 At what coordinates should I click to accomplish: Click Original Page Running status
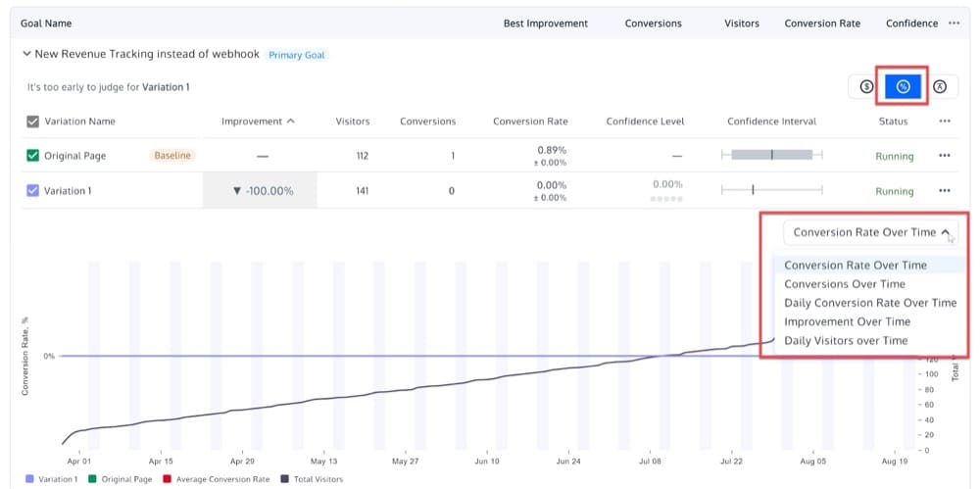click(x=895, y=157)
